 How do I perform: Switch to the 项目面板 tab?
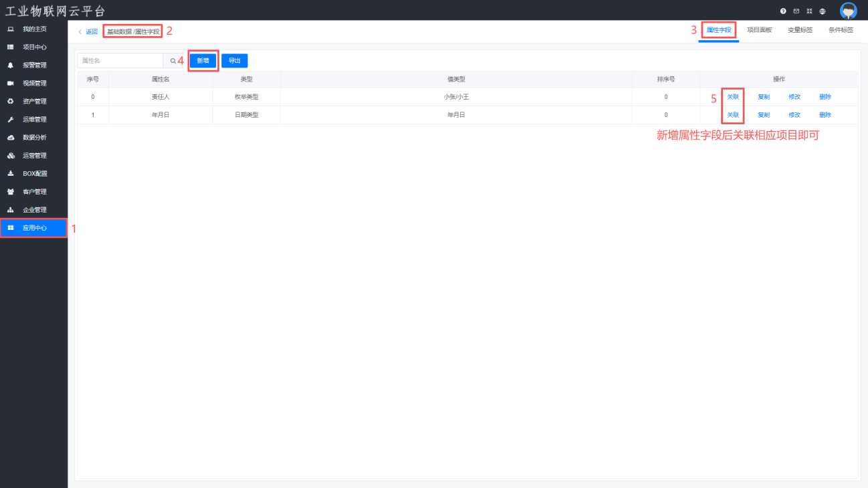759,30
